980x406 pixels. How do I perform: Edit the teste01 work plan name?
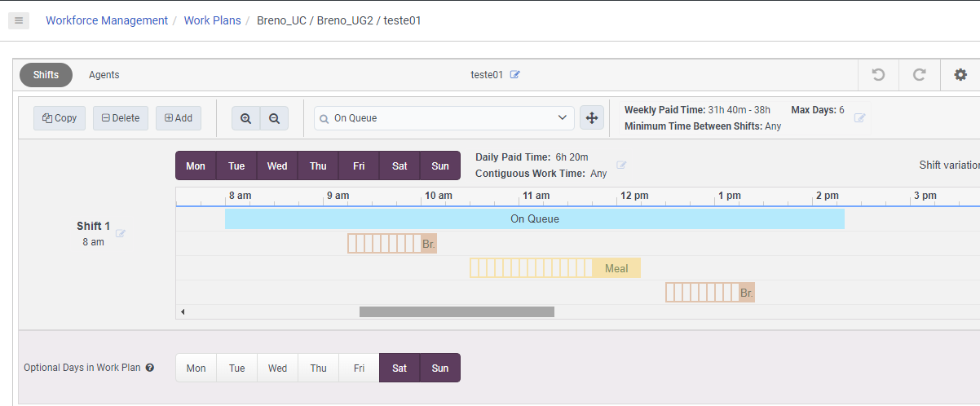515,75
